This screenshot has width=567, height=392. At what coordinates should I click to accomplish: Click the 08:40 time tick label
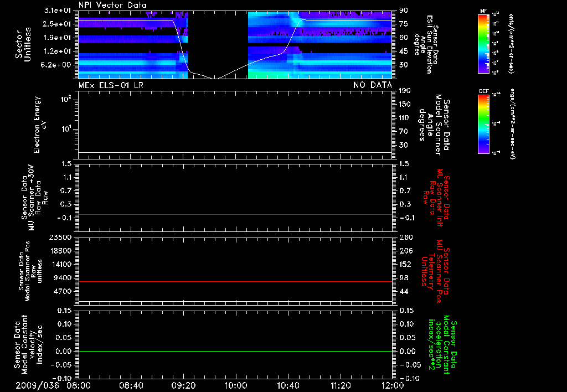131,385
